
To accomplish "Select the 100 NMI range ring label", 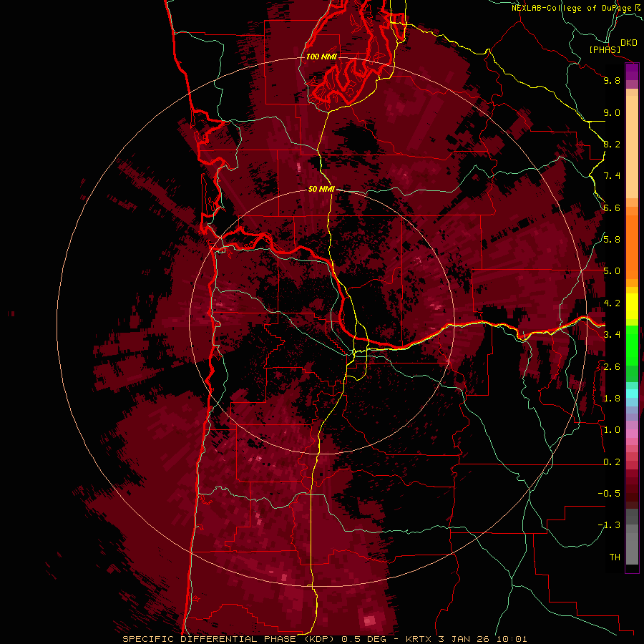I will coord(321,57).
